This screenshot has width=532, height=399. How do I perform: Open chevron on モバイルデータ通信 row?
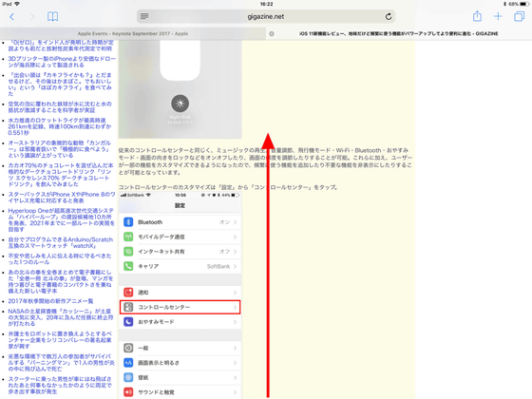(235, 237)
